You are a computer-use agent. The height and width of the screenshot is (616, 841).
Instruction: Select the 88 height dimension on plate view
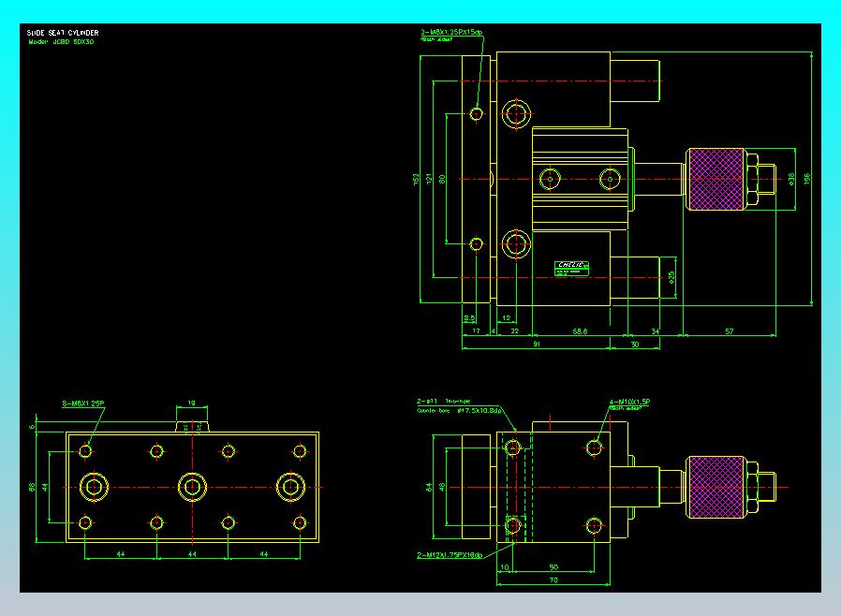[32, 488]
